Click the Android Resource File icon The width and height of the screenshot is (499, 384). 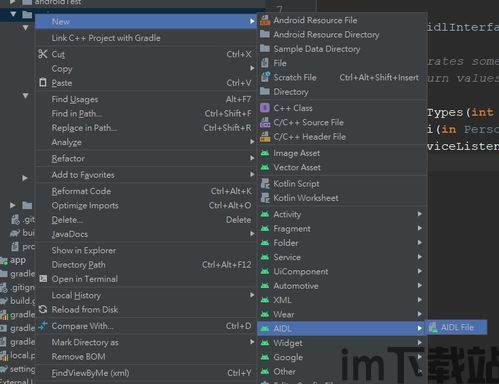265,20
